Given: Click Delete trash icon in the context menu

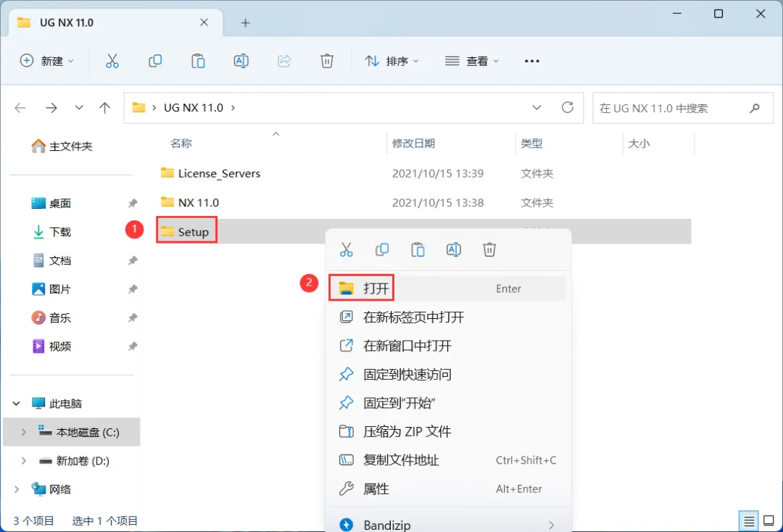Looking at the screenshot, I should click(489, 249).
